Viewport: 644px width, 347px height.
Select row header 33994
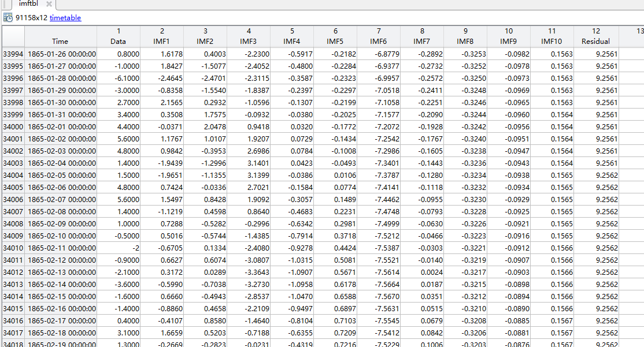tap(13, 54)
